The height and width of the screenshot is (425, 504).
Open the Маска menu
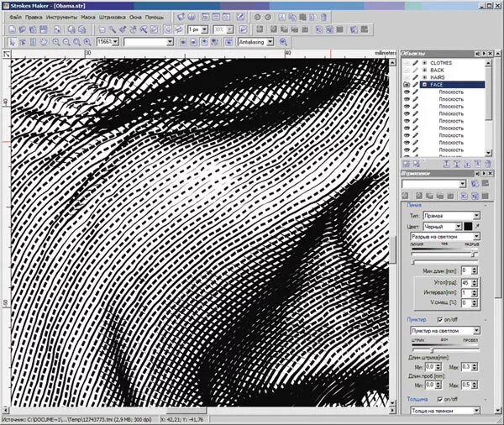pyautogui.click(x=87, y=18)
